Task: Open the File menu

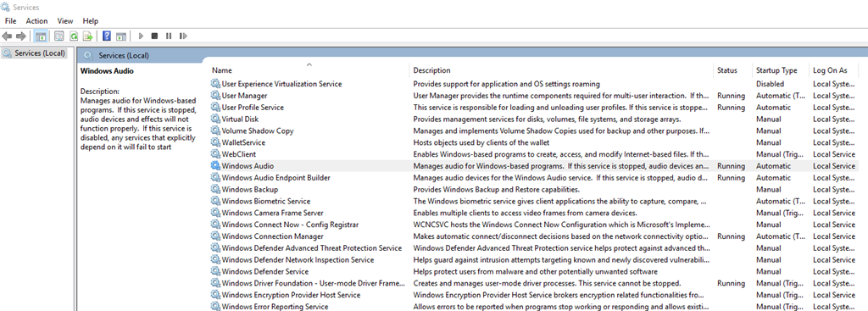Action: click(x=10, y=21)
